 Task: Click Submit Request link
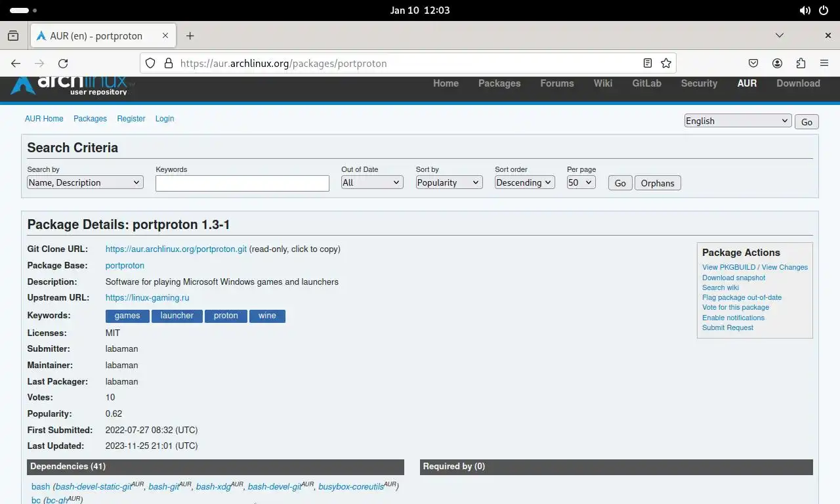pos(728,327)
